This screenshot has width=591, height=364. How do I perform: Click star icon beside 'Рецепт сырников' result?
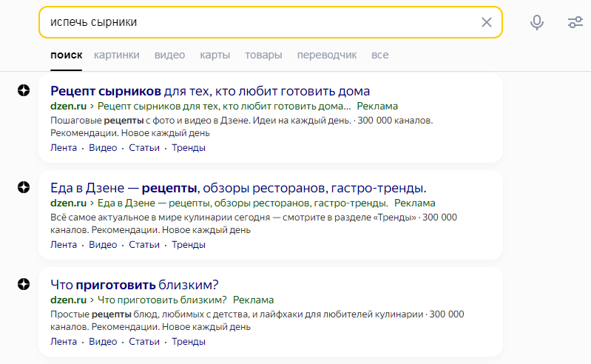click(x=24, y=90)
